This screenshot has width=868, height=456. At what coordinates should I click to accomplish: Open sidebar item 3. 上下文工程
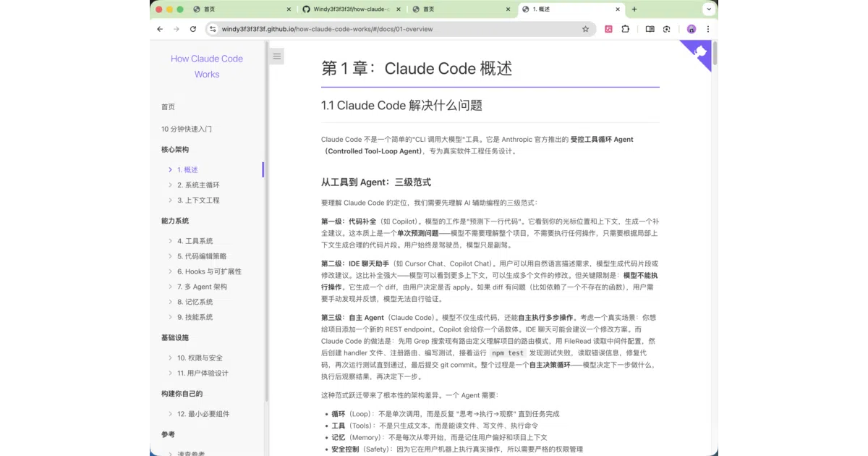[198, 200]
